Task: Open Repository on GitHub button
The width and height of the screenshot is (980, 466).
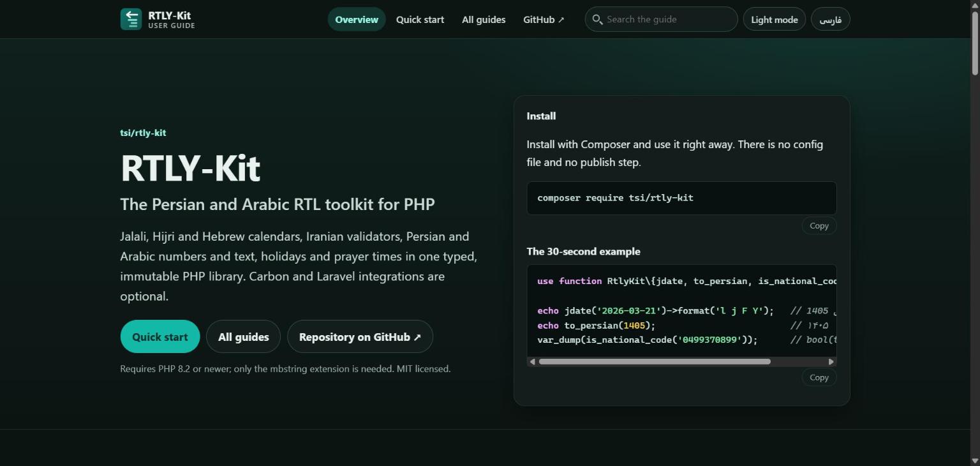Action: [360, 336]
